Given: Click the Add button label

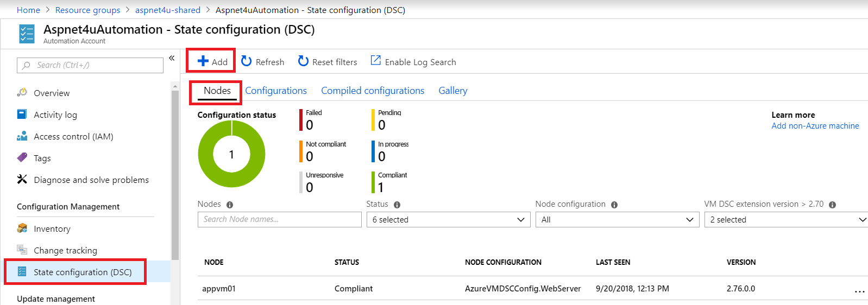Looking at the screenshot, I should pos(219,62).
